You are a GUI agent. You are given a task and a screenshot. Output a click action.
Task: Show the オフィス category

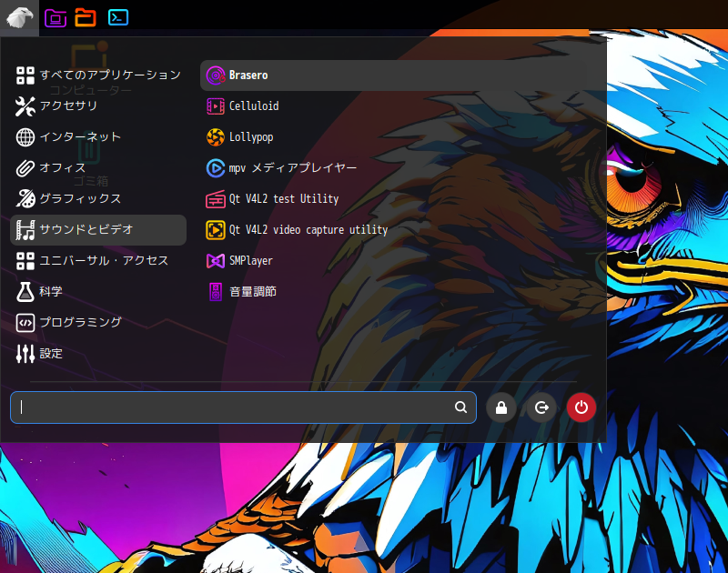98,168
